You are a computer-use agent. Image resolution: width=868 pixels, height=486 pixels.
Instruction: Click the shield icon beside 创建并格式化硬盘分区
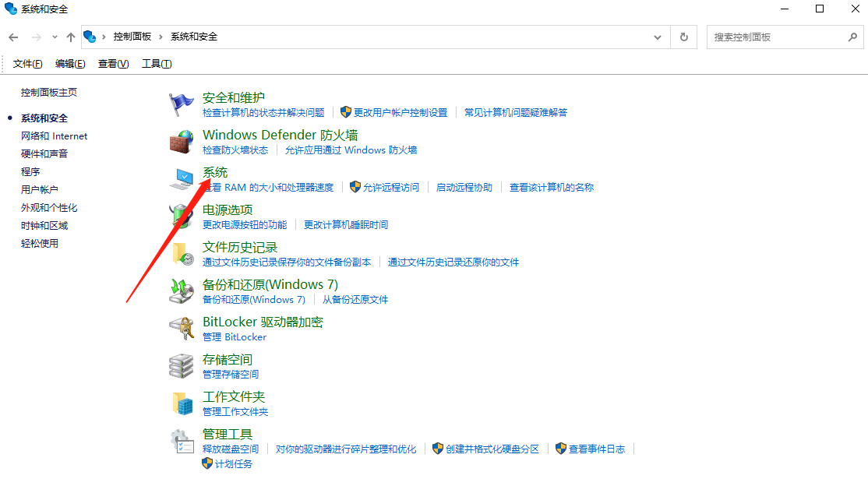coord(438,449)
